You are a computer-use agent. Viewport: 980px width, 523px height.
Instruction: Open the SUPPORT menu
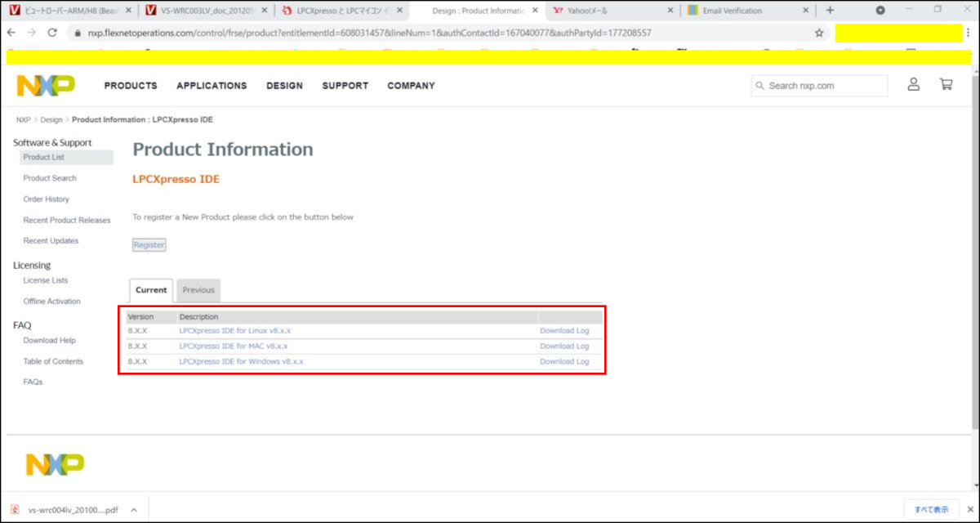point(345,86)
